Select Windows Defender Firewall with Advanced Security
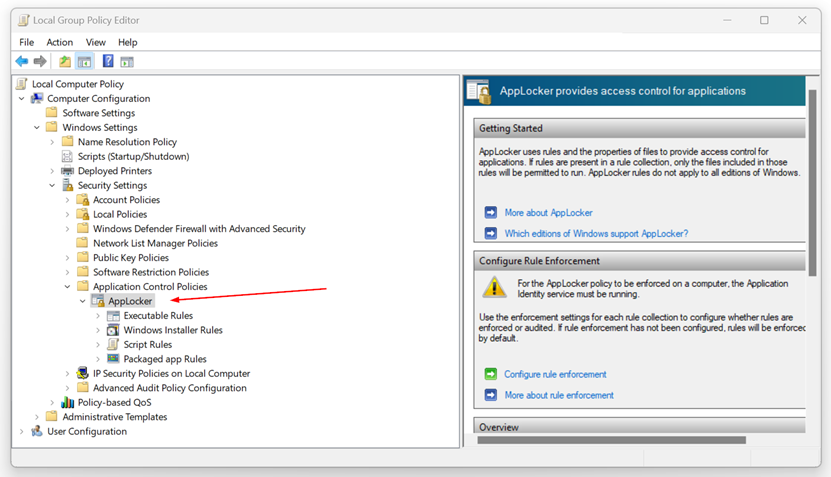 click(x=199, y=228)
